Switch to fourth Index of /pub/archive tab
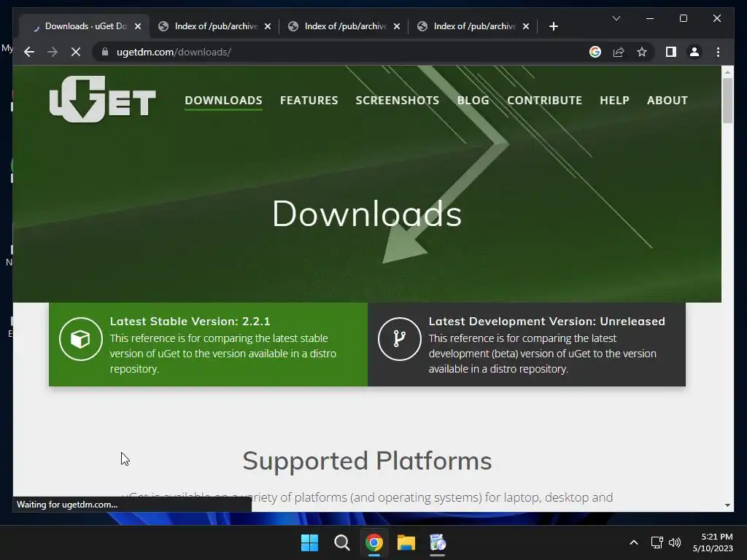The height and width of the screenshot is (560, 747). [474, 26]
